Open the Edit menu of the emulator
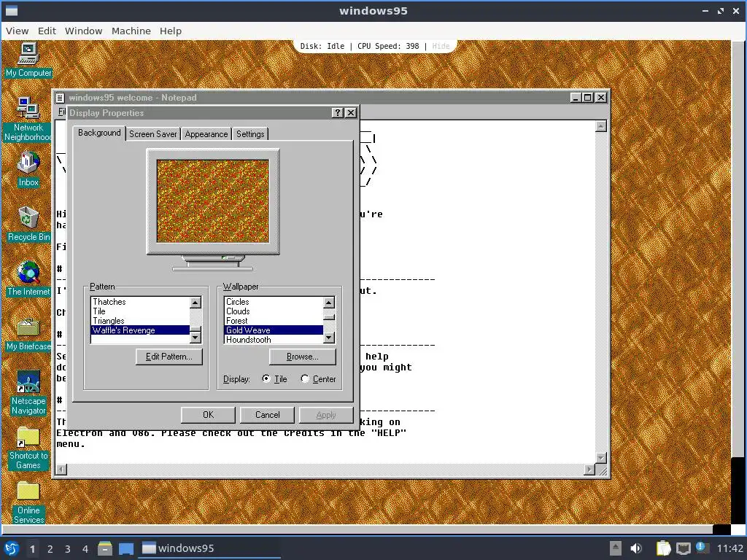 coord(47,31)
